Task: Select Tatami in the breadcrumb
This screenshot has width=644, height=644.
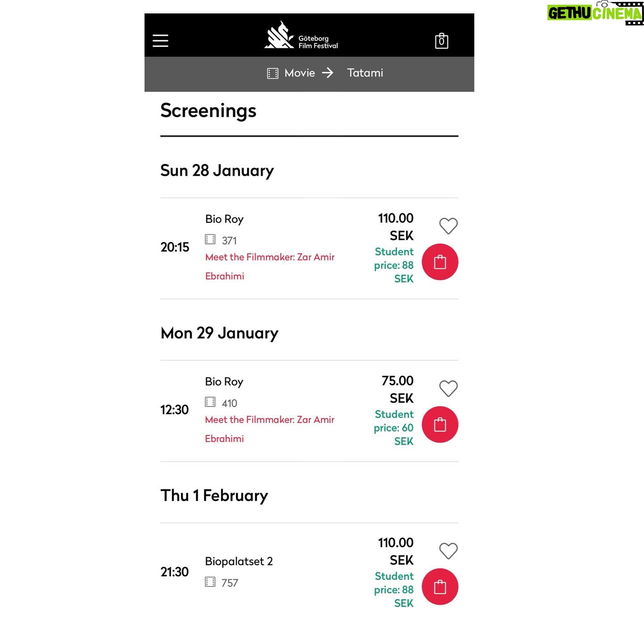Action: (365, 73)
